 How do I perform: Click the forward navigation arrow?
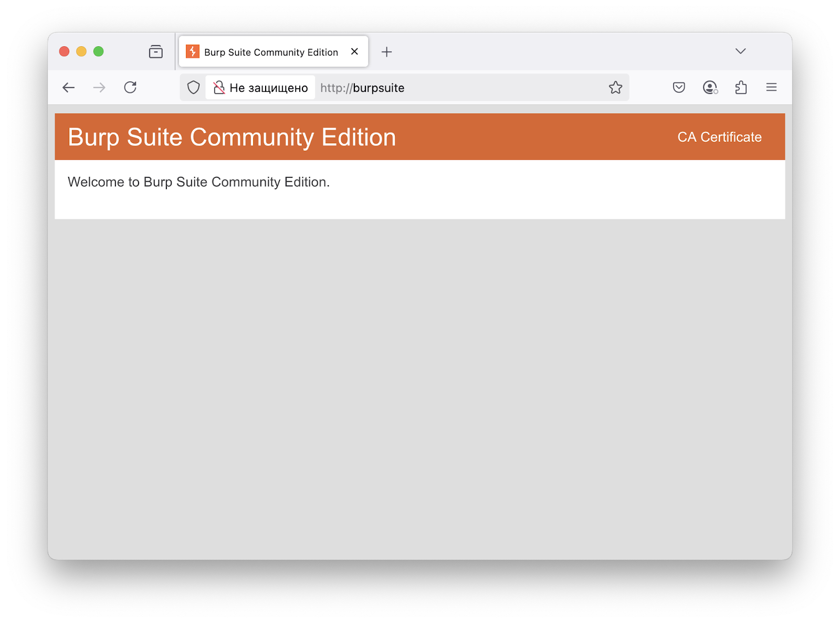click(99, 88)
